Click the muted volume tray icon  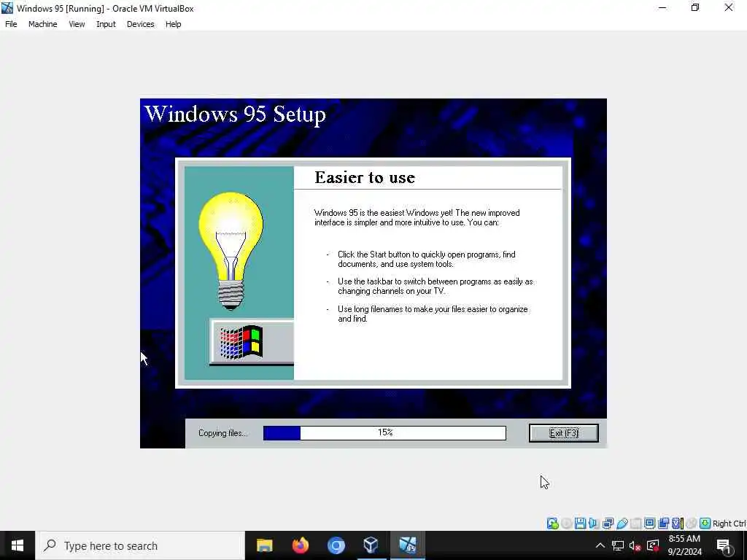click(x=635, y=545)
